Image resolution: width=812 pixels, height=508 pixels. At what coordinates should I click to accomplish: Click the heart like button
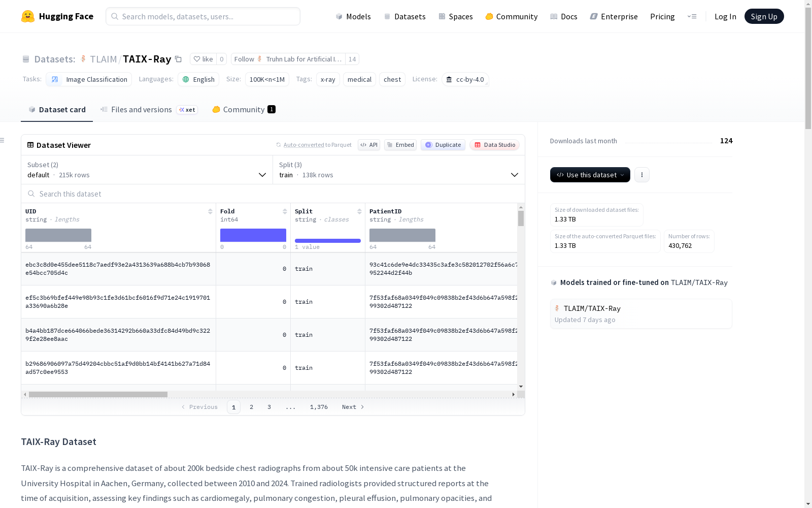coord(203,59)
